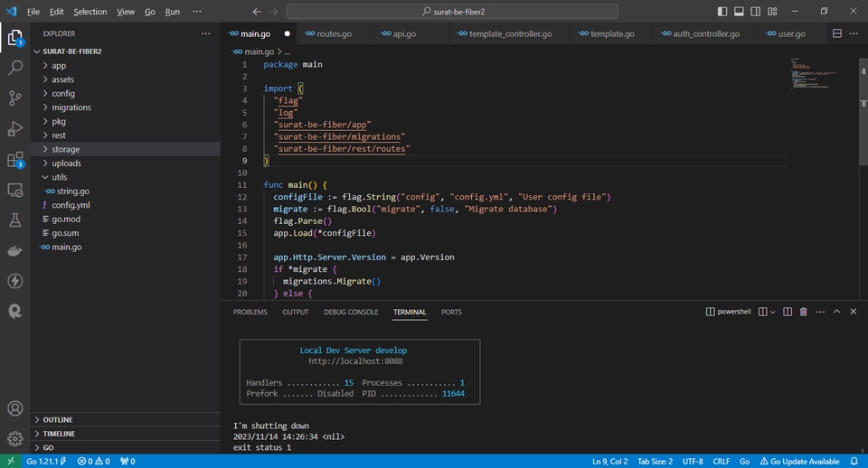Close the terminal panel
Viewport: 868px width, 468px height.
[853, 312]
